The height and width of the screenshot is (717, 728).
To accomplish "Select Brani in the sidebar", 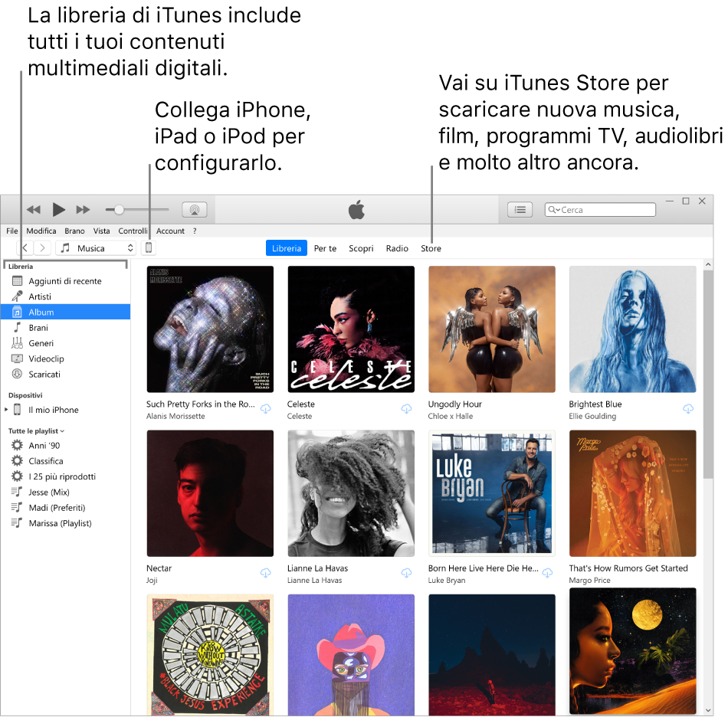I will click(65, 328).
